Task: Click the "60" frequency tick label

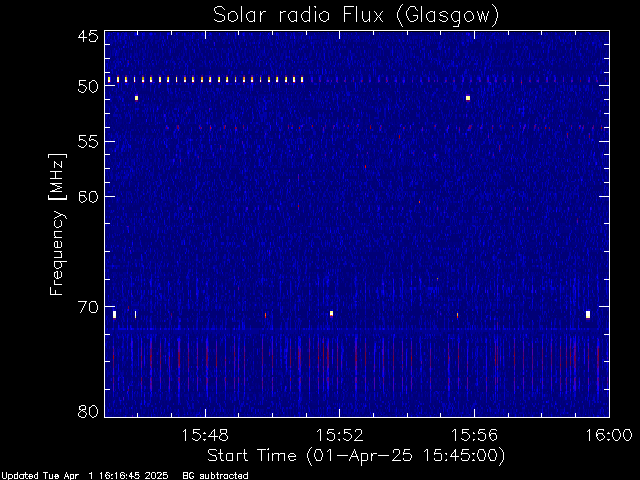Action: click(88, 196)
